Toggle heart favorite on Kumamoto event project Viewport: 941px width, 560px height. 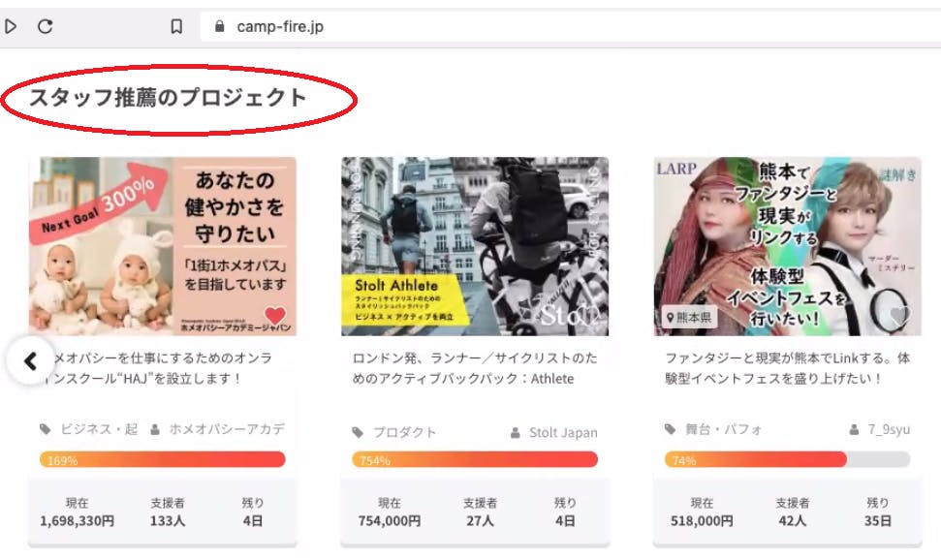(900, 316)
